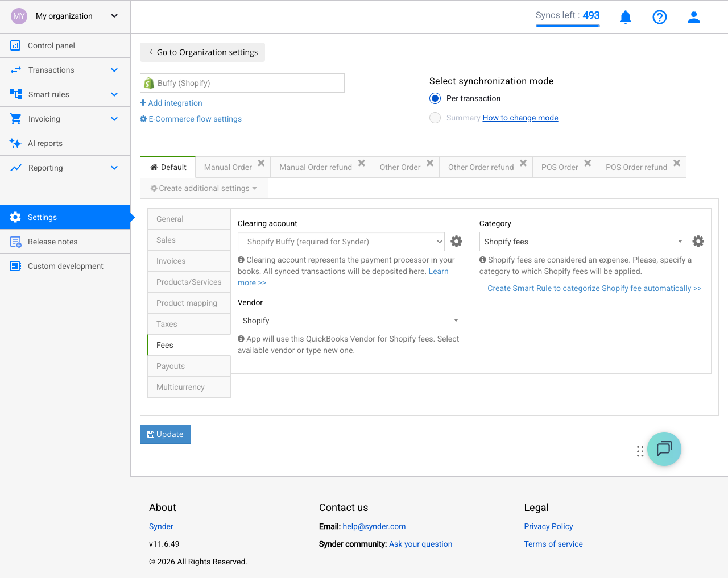Viewport: 728px width, 578px height.
Task: Expand the Create additional settings dropdown
Action: 204,188
